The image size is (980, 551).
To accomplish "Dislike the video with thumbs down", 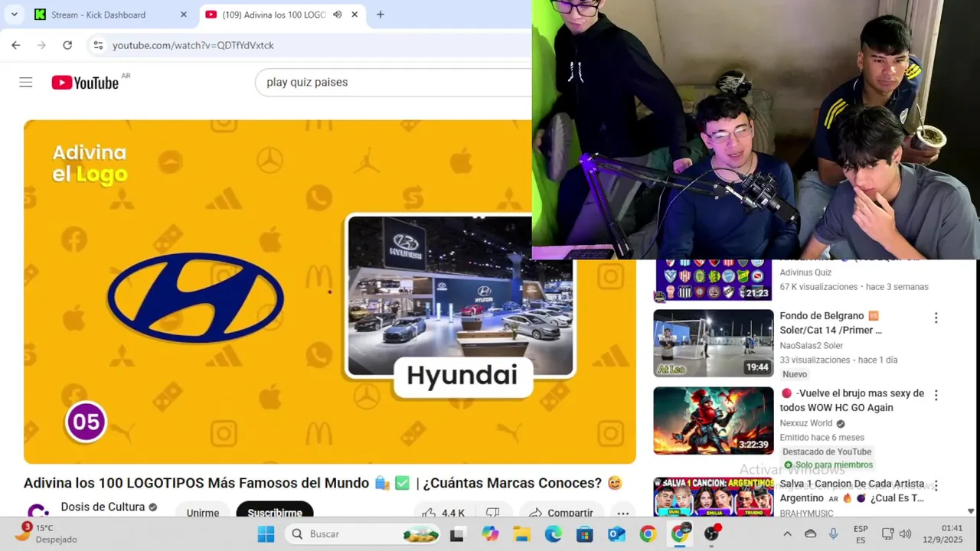I will pyautogui.click(x=493, y=512).
